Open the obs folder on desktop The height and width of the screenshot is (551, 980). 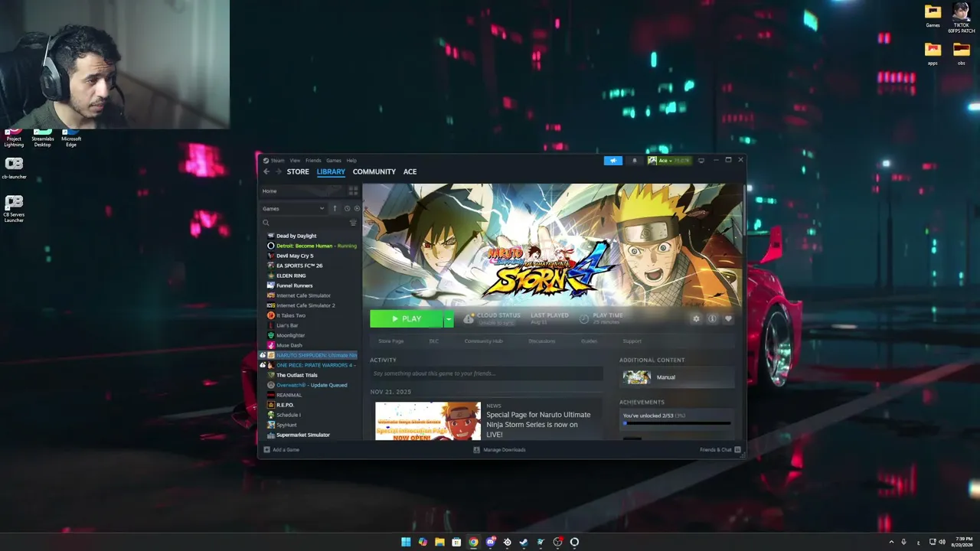coord(962,54)
